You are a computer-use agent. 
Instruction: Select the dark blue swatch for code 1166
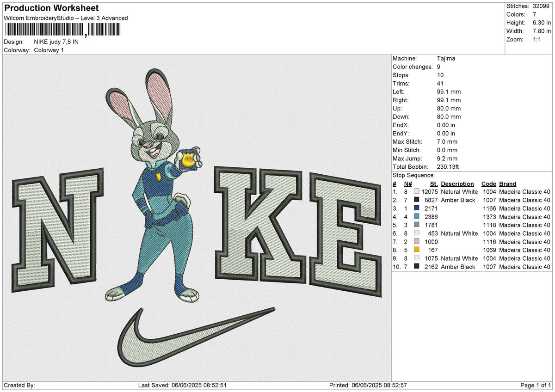(x=417, y=208)
